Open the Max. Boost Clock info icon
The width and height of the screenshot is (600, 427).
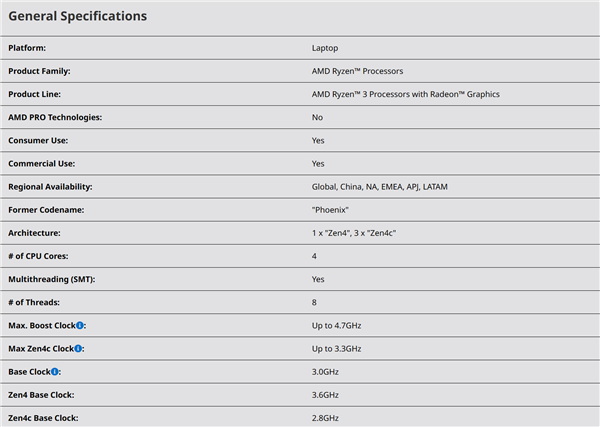click(x=80, y=326)
